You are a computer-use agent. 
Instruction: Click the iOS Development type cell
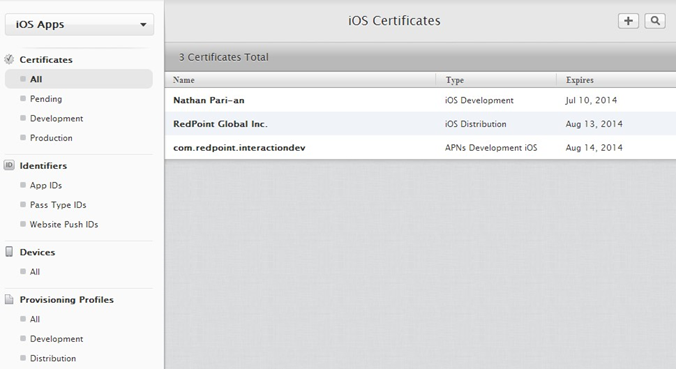point(479,100)
